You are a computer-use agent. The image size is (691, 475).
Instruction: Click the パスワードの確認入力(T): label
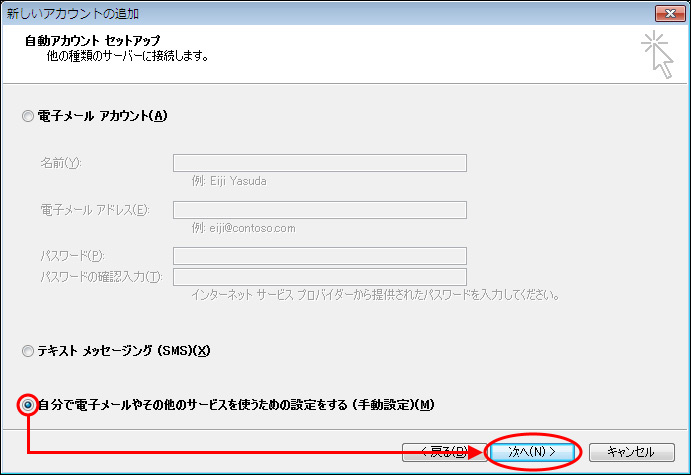pyautogui.click(x=102, y=277)
